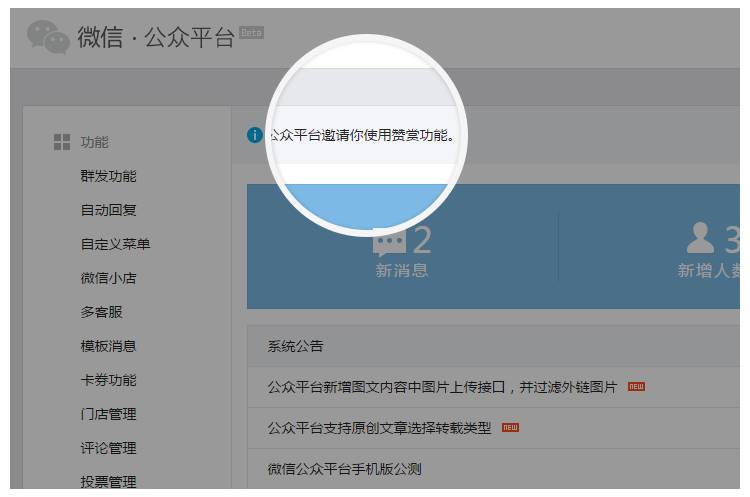
Task: Click the 新消息 chat bubble icon
Action: coord(389,242)
